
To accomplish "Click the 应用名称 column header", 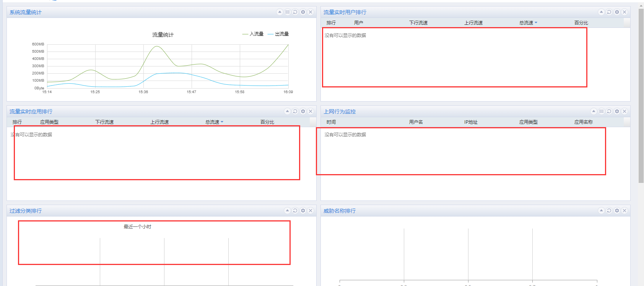I will 584,122.
